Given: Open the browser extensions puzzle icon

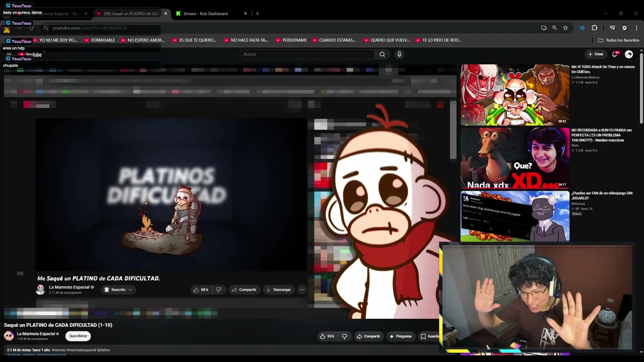Looking at the screenshot, I should coord(594,28).
